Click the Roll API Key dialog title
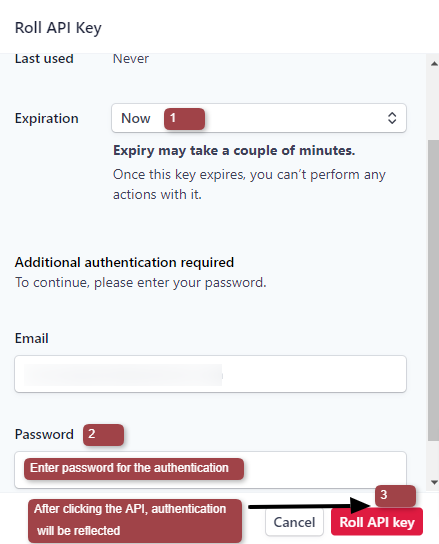439x544 pixels. click(58, 28)
